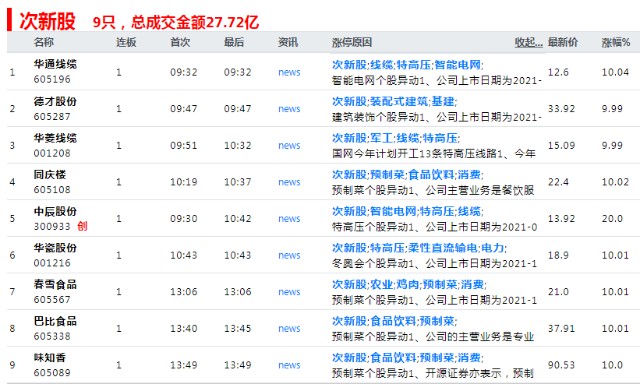Screen dimensions: 640x384
Task: Click first limit time 09:51 of 华菱线缆
Action: tap(183, 146)
